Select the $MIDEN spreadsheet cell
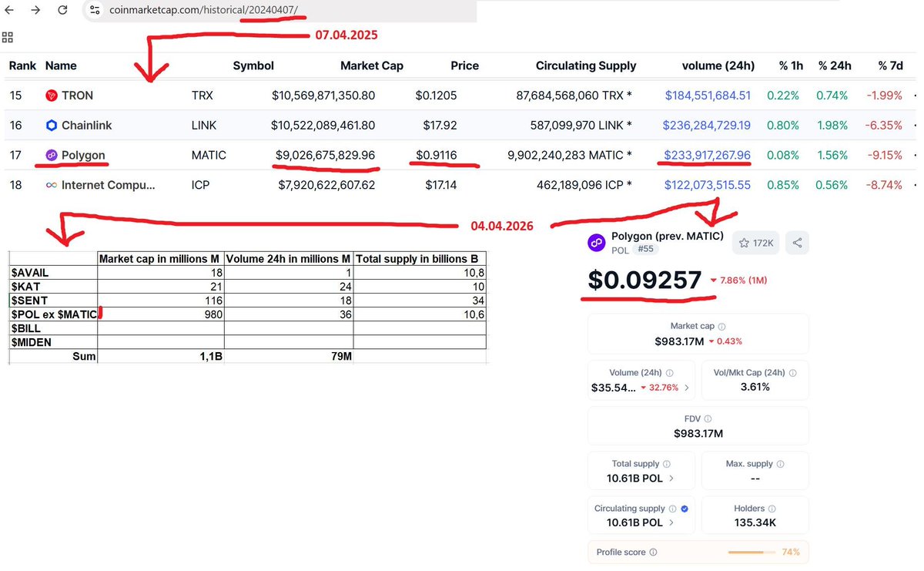The width and height of the screenshot is (924, 571). pyautogui.click(x=53, y=341)
